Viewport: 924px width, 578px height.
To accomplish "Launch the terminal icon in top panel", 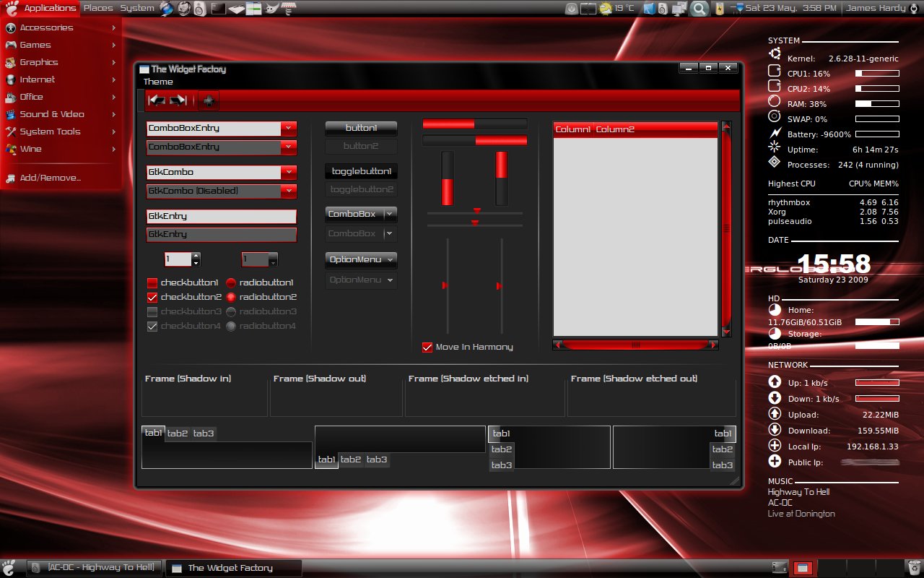I will [x=218, y=9].
